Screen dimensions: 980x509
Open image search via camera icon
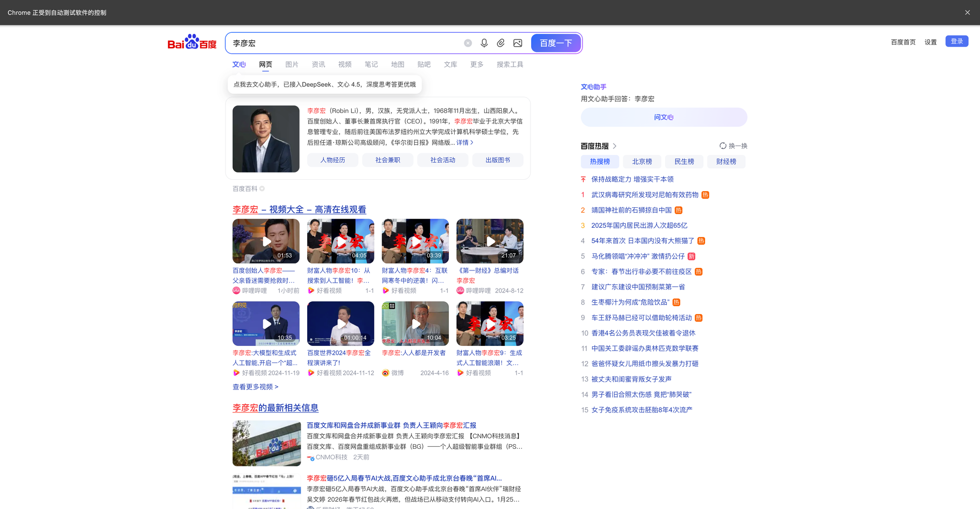pos(517,43)
